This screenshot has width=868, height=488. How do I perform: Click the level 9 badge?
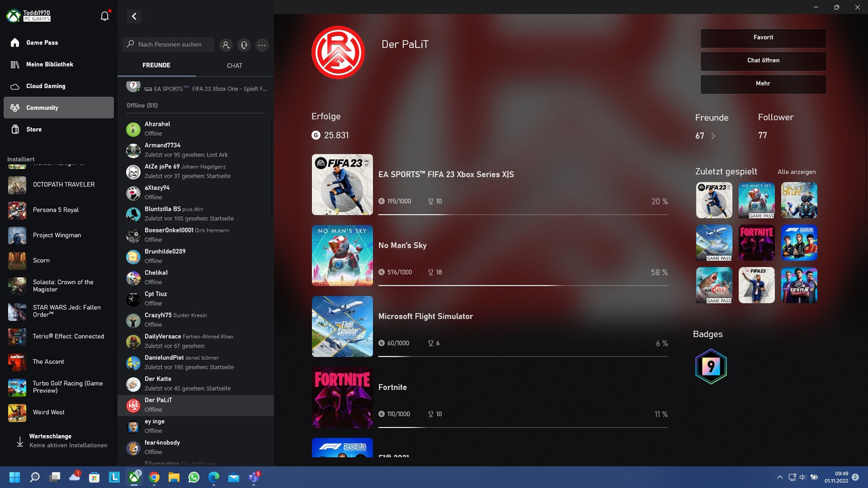click(711, 367)
